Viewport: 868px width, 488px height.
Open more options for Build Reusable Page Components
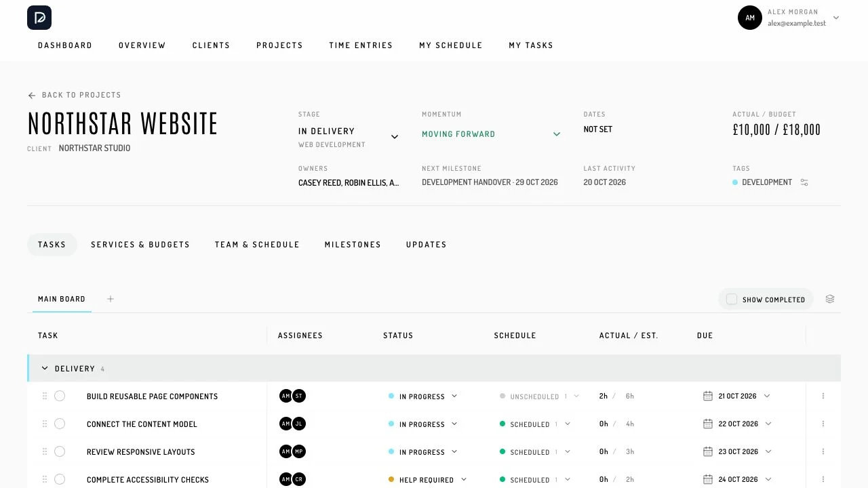point(823,396)
